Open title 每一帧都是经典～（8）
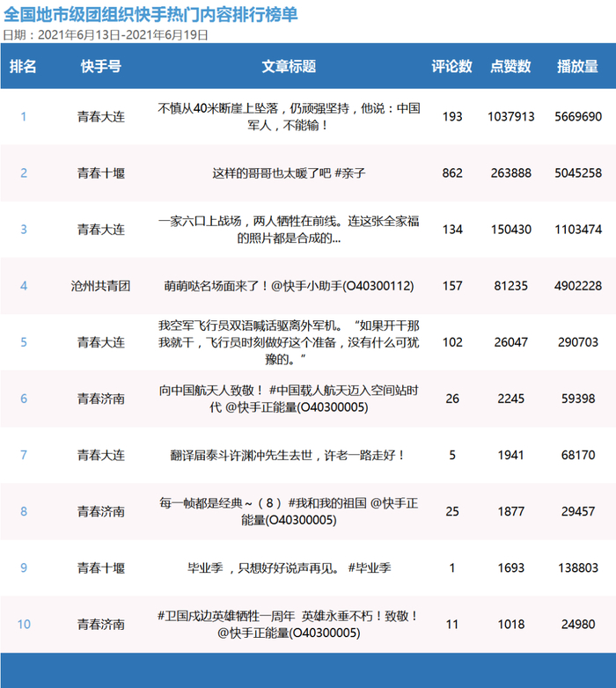This screenshot has height=688, width=616. click(x=289, y=512)
